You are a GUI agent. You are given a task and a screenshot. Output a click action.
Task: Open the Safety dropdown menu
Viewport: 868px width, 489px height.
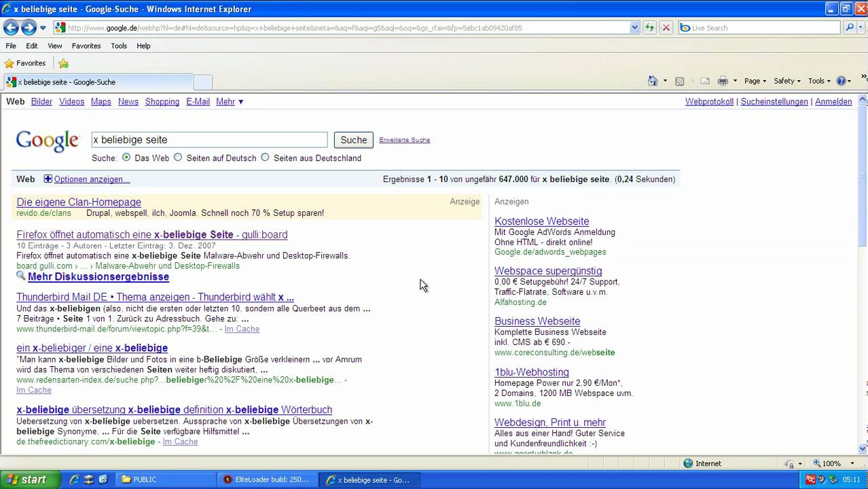786,81
